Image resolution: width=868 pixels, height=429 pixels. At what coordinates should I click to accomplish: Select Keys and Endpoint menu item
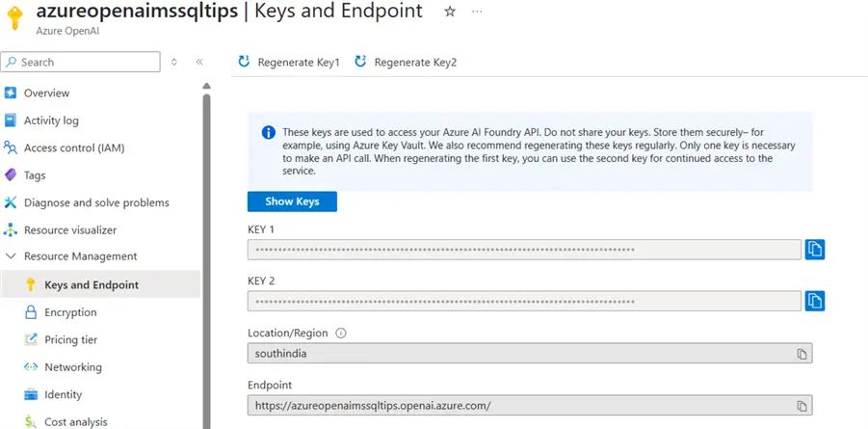(100, 285)
